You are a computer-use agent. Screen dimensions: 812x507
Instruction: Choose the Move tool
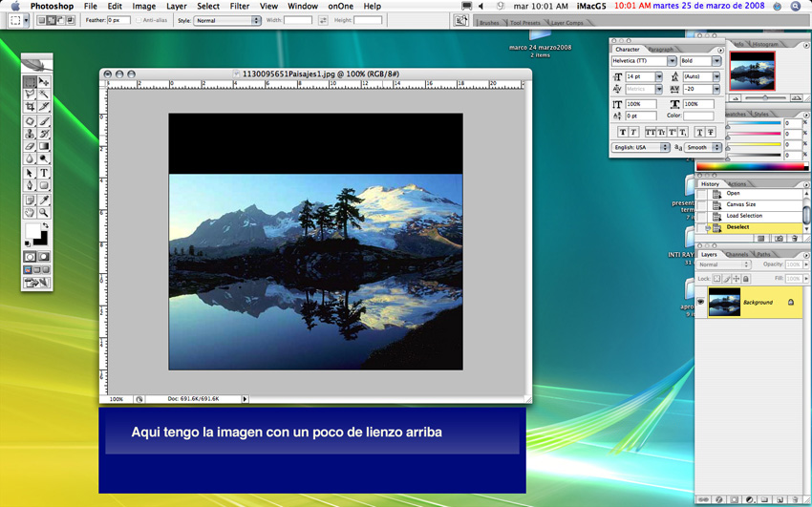[44, 83]
